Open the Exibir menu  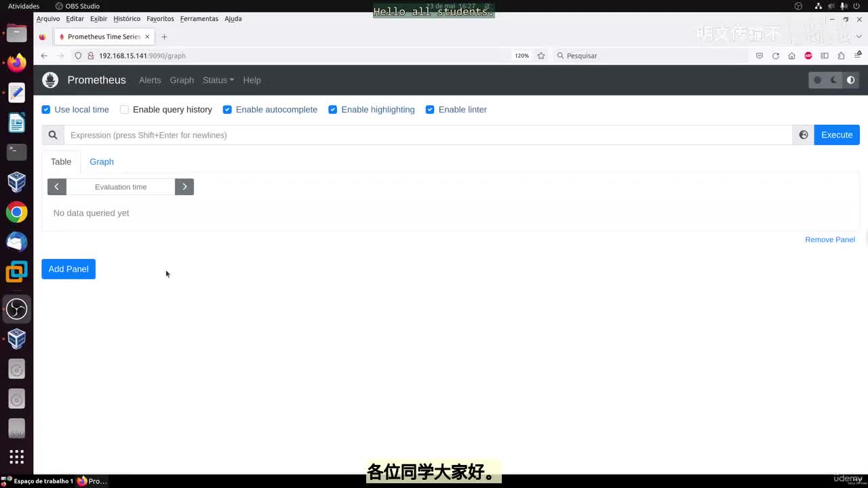click(x=98, y=18)
